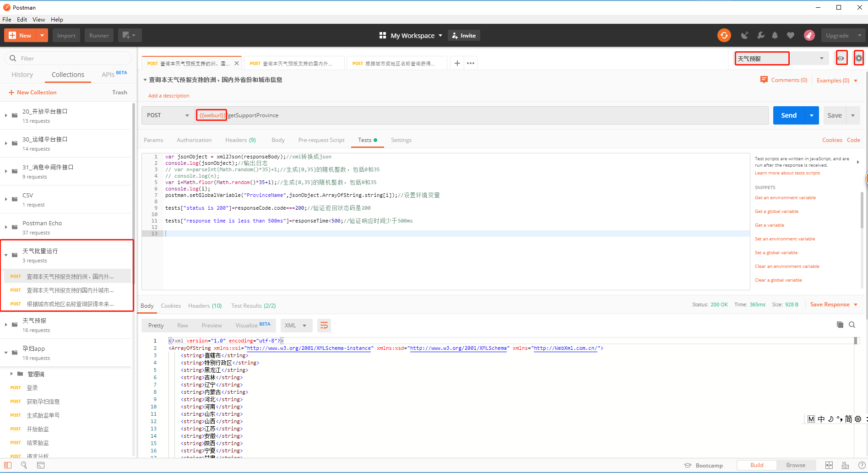Switch to Build mode
Screen dimensions: 868x473
tap(757, 465)
